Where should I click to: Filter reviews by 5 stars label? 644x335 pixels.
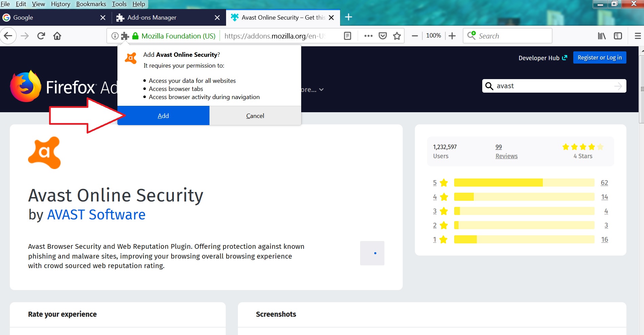440,183
